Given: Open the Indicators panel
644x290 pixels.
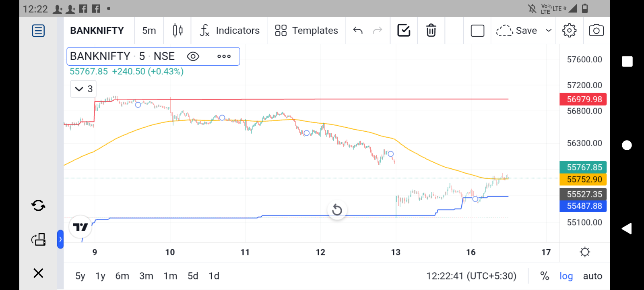Looking at the screenshot, I should click(x=229, y=31).
